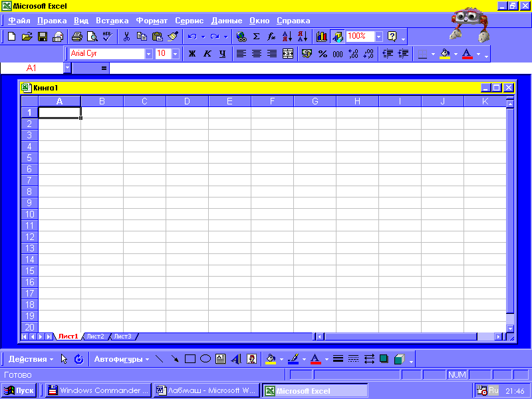The width and height of the screenshot is (532, 399).
Task: Run the spelling check icon
Action: [107, 37]
